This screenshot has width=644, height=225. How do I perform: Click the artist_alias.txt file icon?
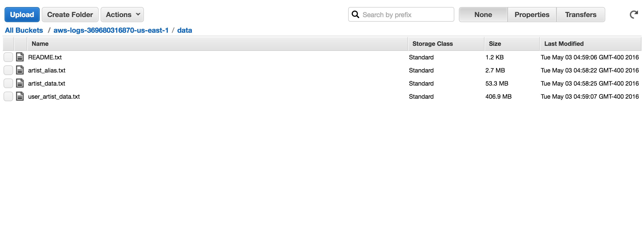[20, 70]
